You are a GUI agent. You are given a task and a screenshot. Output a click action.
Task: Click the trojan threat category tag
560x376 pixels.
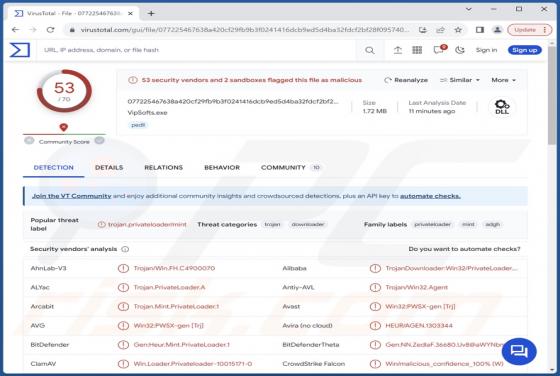pyautogui.click(x=272, y=225)
